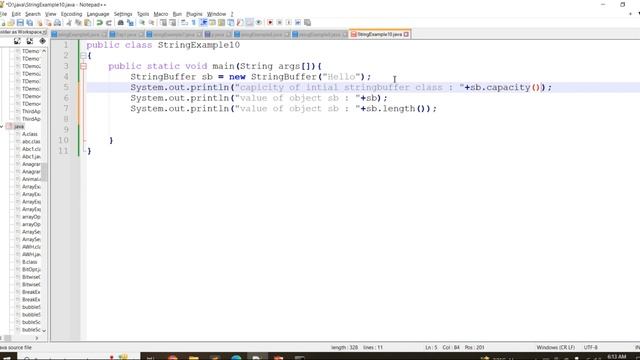This screenshot has height=360, width=640.
Task: Click Collapse all icon in workspace panel
Action: pos(30,41)
